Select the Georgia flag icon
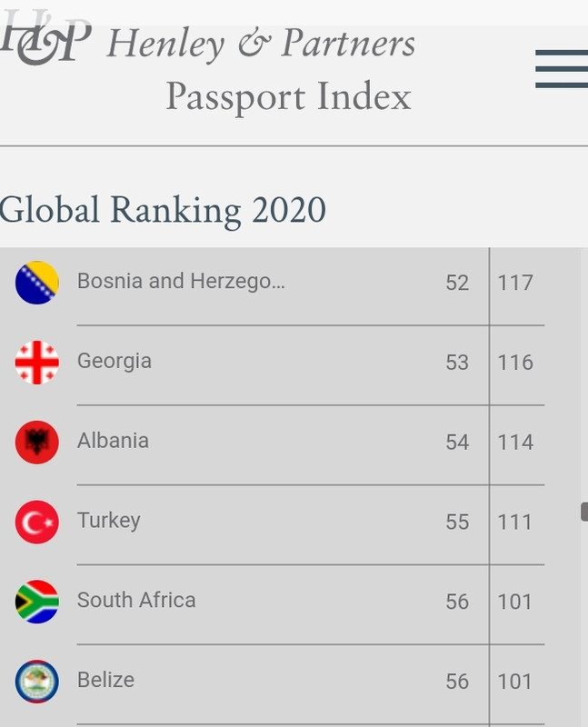The image size is (588, 727). click(x=37, y=362)
